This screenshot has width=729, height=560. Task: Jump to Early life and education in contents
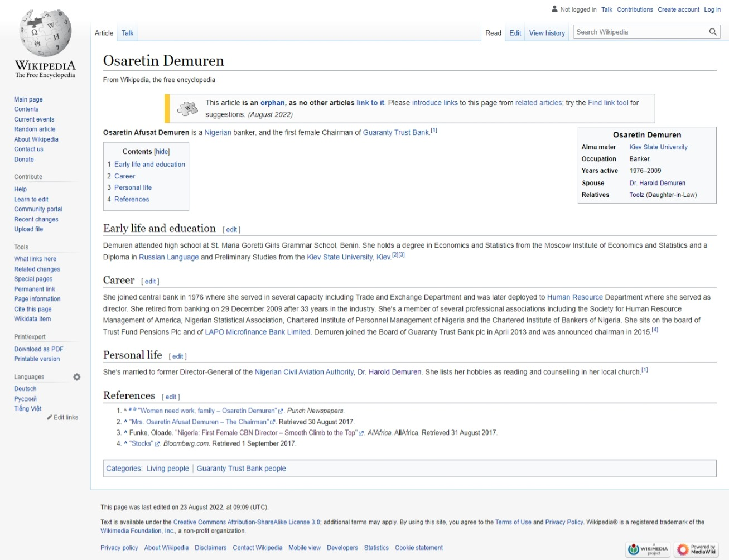click(149, 165)
